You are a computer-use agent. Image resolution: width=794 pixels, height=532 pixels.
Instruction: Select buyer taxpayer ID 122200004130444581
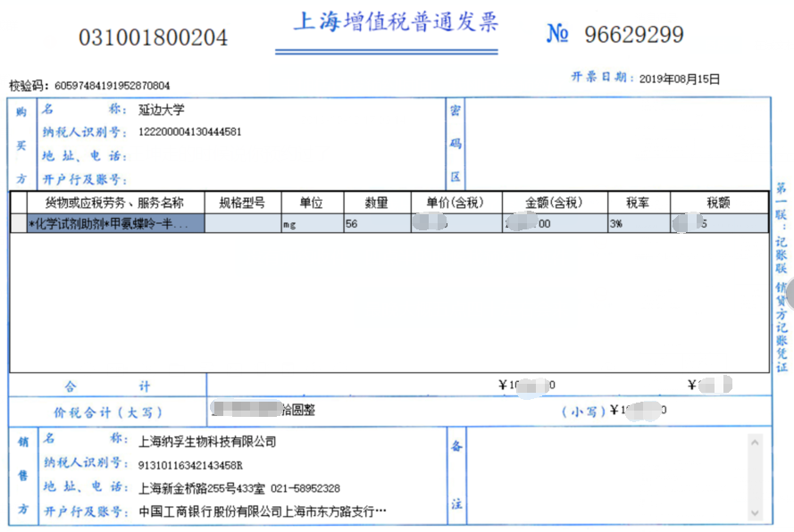coord(189,132)
